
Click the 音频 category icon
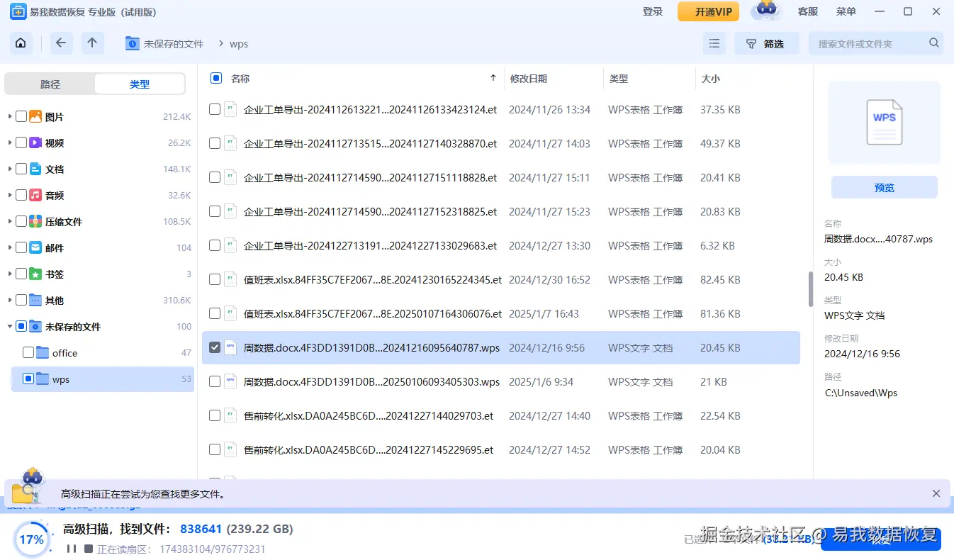coord(35,195)
